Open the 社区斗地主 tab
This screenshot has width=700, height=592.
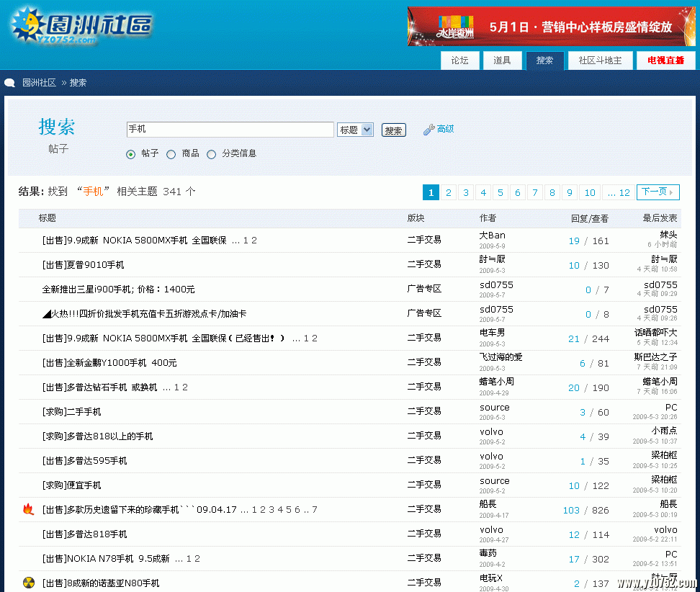(x=600, y=60)
